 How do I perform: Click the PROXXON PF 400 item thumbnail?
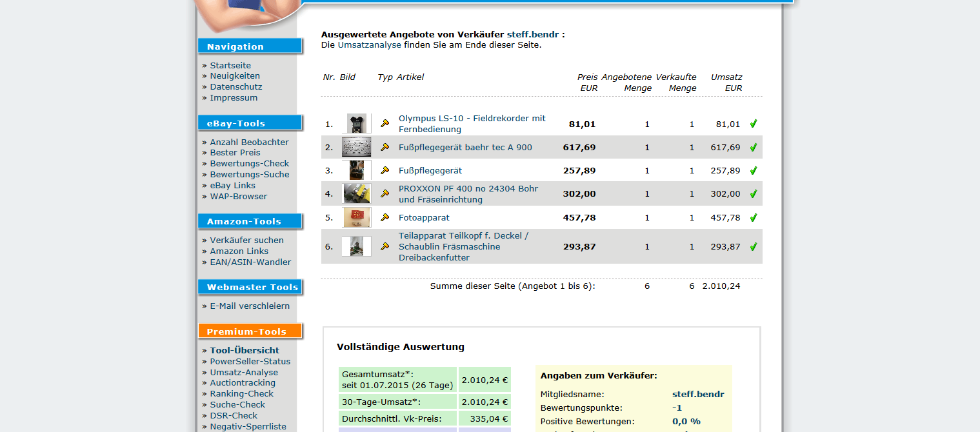tap(357, 194)
